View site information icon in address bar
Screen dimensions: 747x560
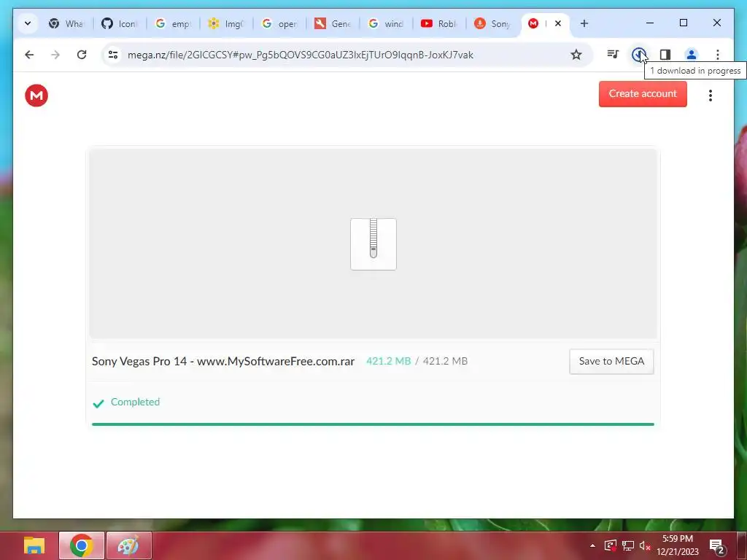(x=113, y=55)
